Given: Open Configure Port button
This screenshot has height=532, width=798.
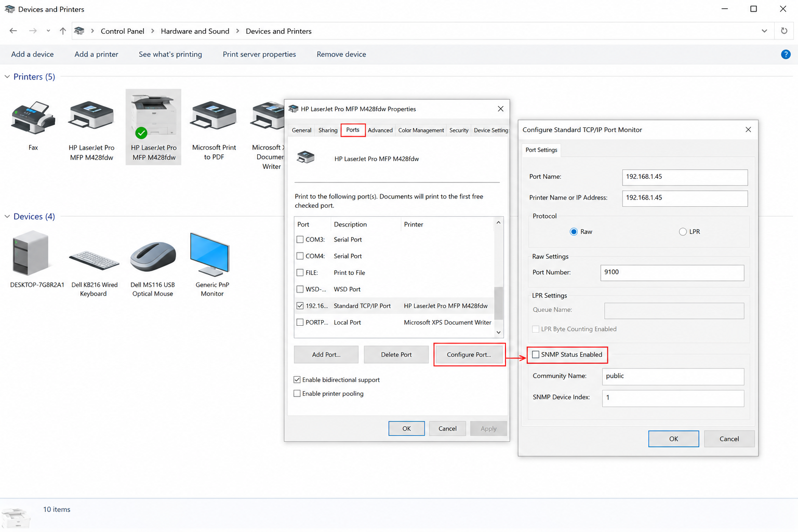Looking at the screenshot, I should [469, 355].
